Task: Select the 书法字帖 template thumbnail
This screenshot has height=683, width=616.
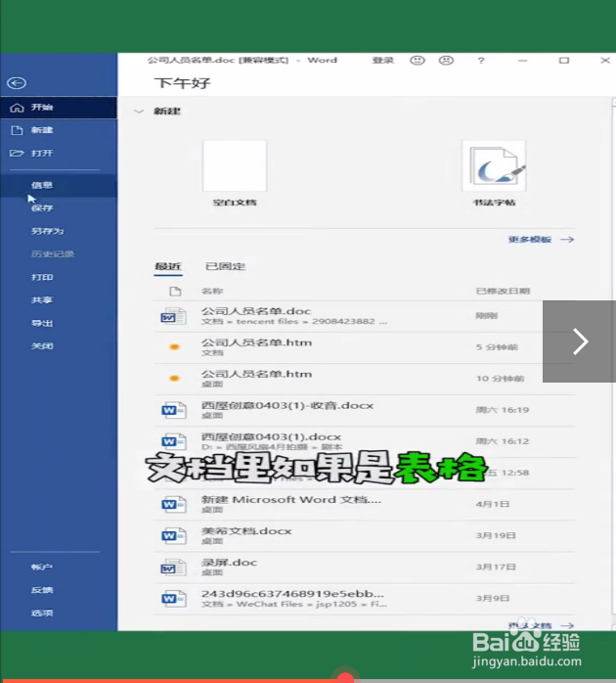Action: click(494, 166)
